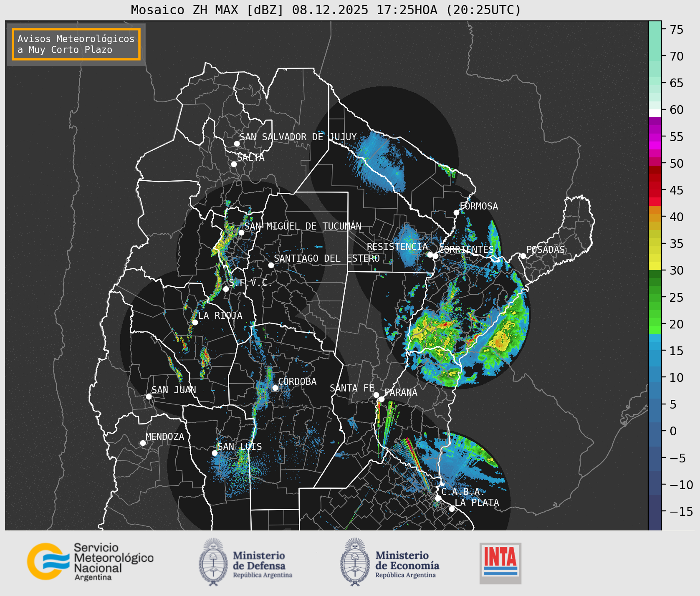Click the Córdoba city dot
This screenshot has height=596, width=700.
click(x=275, y=388)
